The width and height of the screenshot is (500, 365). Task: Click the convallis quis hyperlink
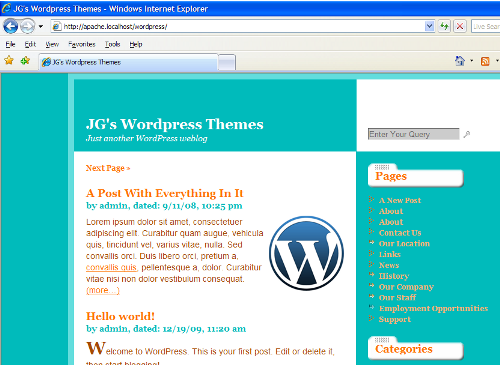pos(111,268)
